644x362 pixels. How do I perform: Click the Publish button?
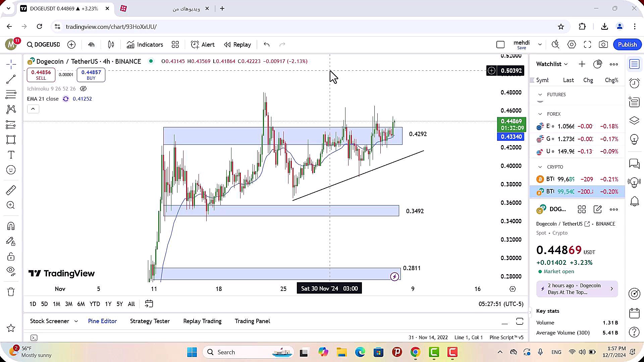[x=627, y=45]
